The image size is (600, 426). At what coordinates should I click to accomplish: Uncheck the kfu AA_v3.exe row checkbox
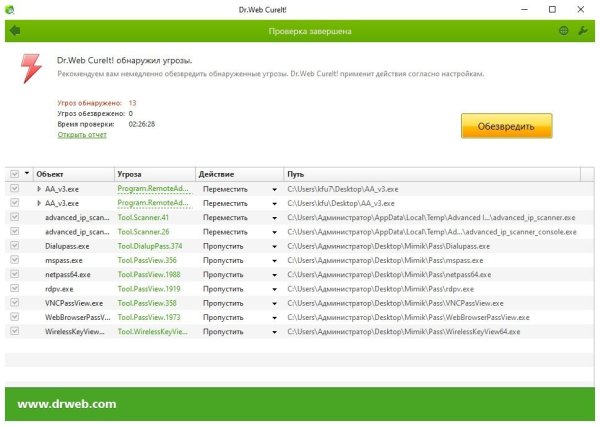15,203
